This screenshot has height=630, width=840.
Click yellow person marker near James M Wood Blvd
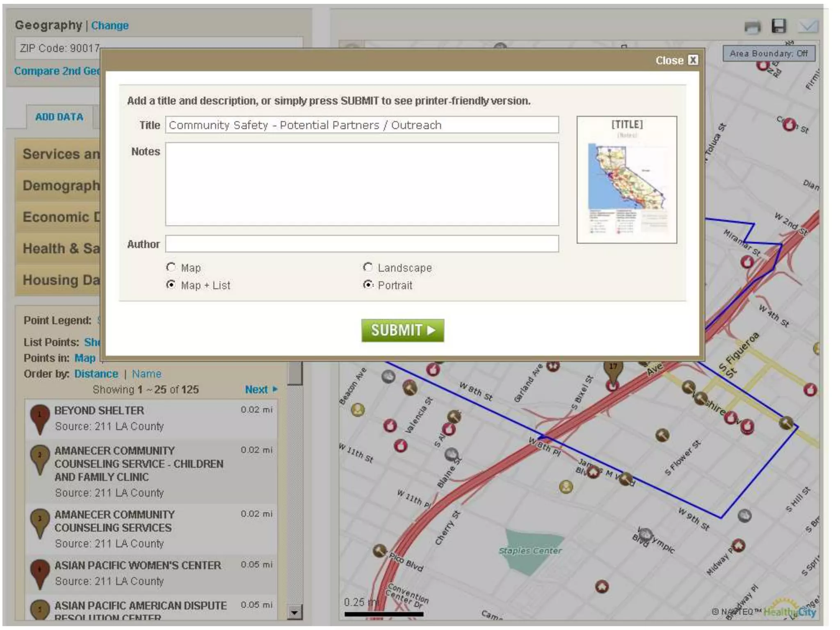pos(566,487)
